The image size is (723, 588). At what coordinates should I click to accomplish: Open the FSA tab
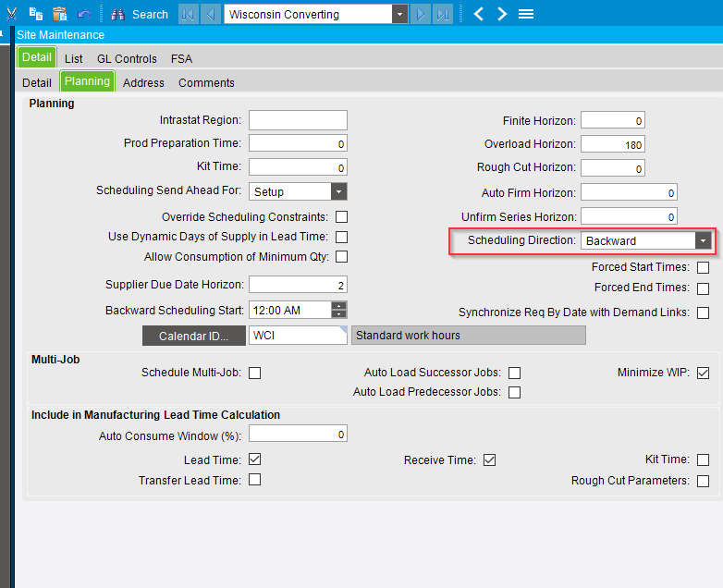point(181,59)
